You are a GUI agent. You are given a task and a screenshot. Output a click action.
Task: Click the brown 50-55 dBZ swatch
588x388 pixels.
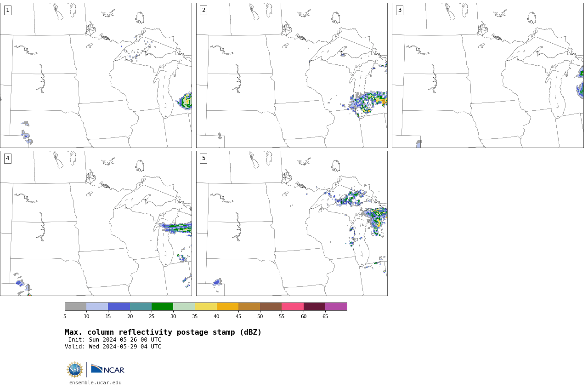(271, 307)
